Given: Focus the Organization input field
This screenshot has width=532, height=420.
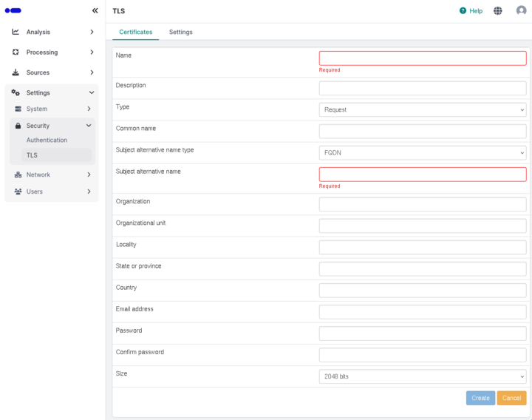Looking at the screenshot, I should (423, 204).
